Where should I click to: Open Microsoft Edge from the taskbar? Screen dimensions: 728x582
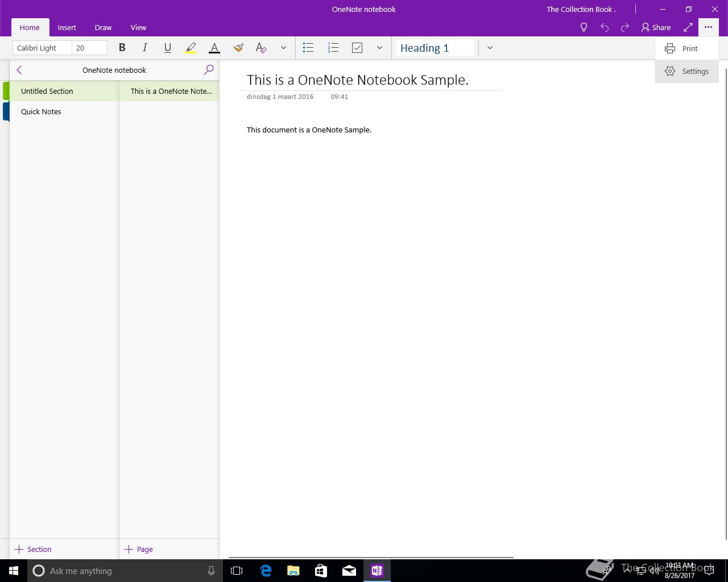pyautogui.click(x=266, y=571)
